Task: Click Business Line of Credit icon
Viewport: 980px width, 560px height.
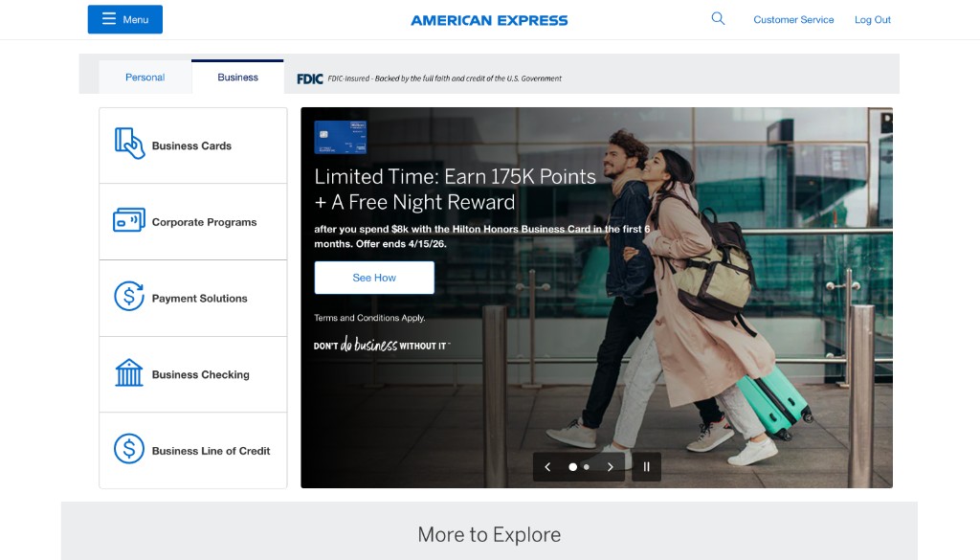Action: coord(129,449)
